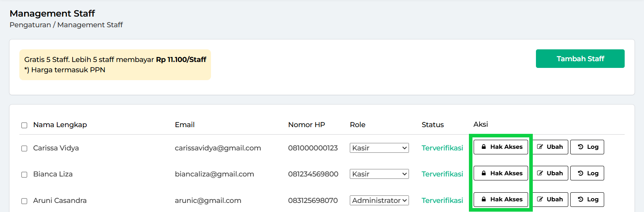The image size is (644, 212).
Task: Click the history log icon for Carissa Vidya
Action: 581,147
